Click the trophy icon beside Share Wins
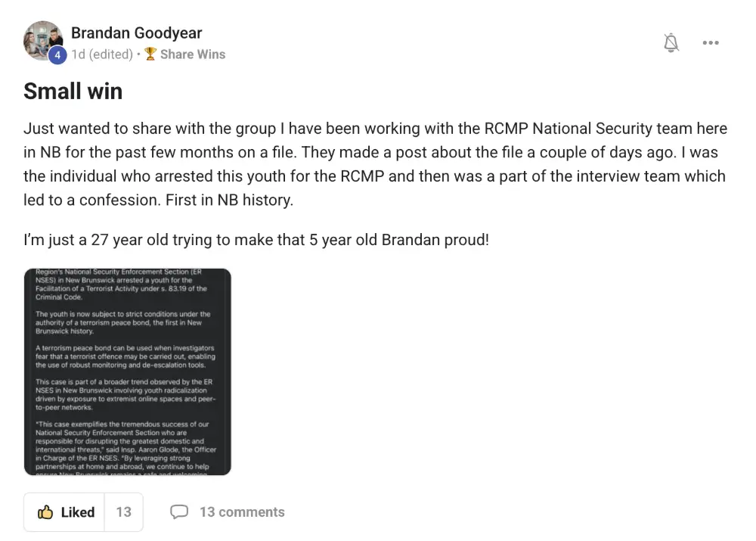Screen dimensions: 756x541 (150, 54)
